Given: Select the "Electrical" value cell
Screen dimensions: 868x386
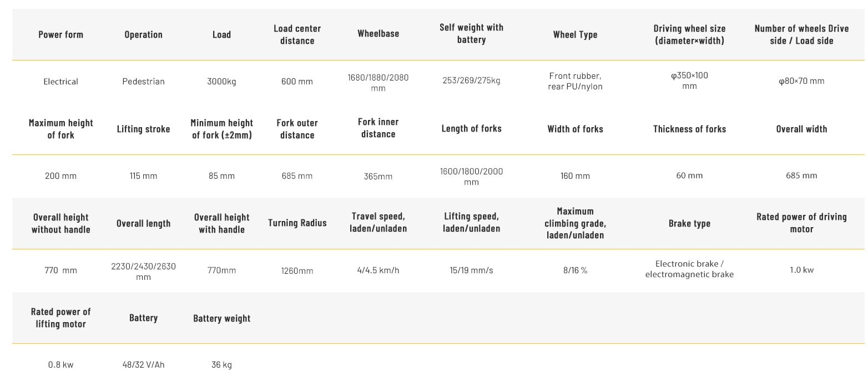Looking at the screenshot, I should tap(60, 81).
